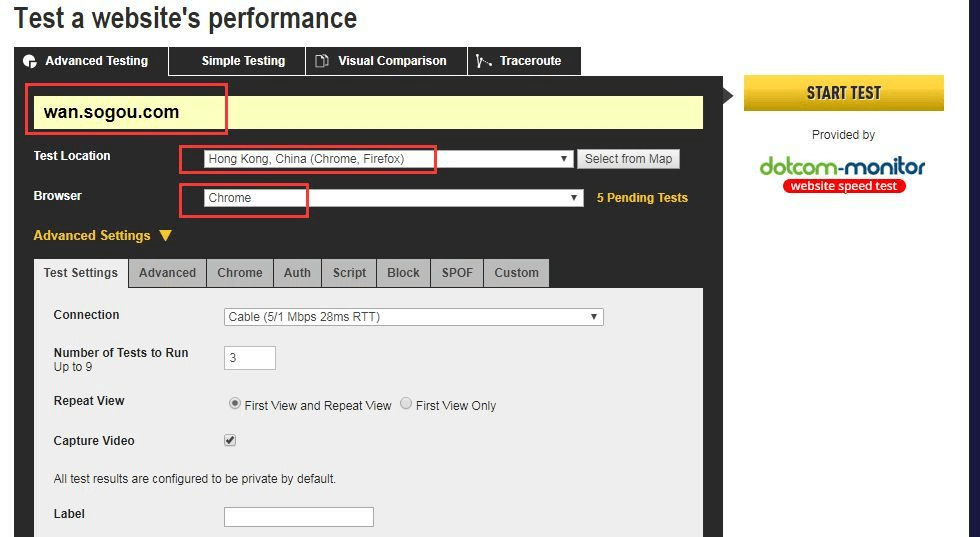Screen dimensions: 980x537
Task: Open the Chrome settings sub-tab
Action: (x=240, y=273)
